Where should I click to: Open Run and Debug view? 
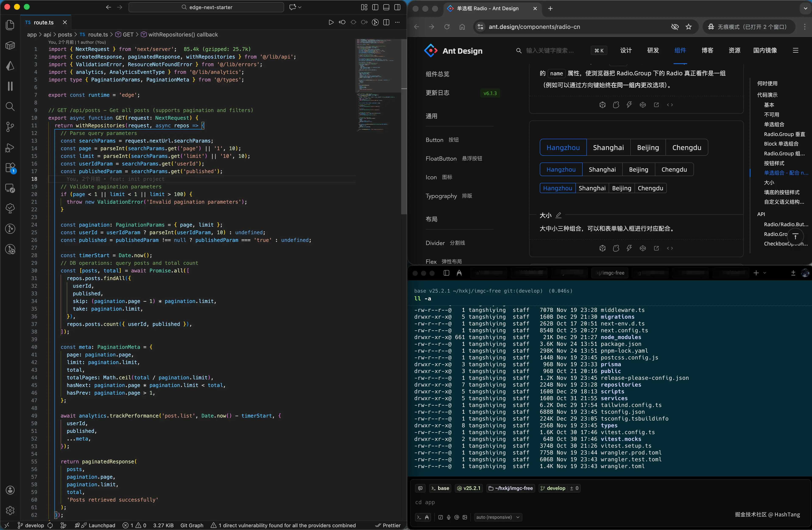[x=10, y=147]
